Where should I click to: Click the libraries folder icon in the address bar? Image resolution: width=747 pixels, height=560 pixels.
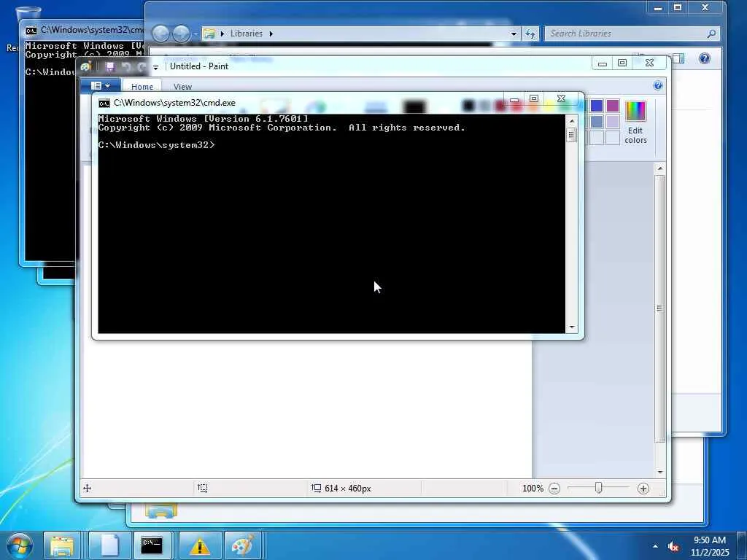(x=209, y=34)
